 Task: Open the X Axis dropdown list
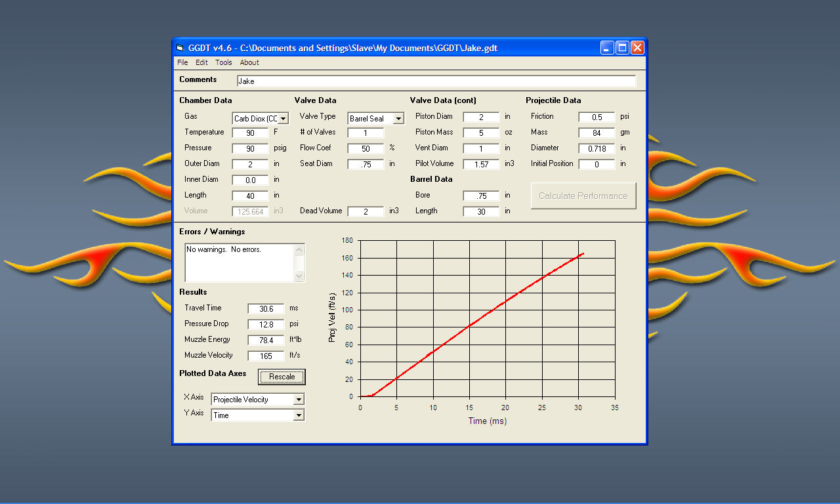(299, 400)
